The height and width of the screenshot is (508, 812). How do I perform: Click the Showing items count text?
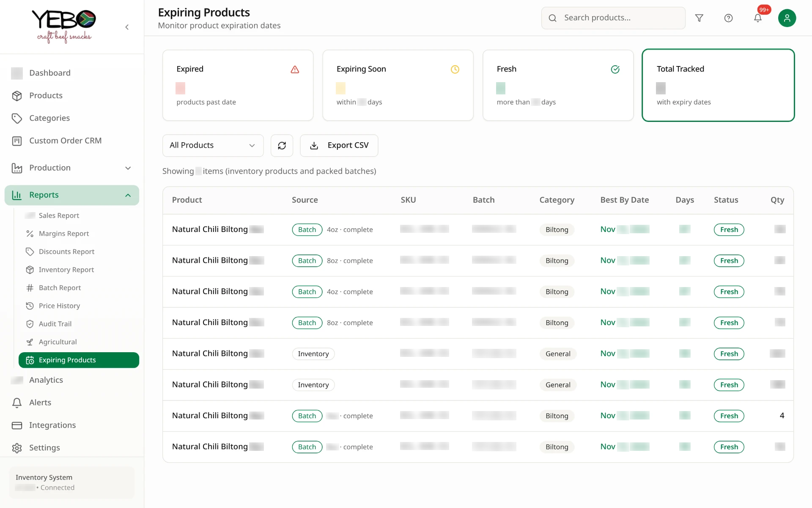pos(269,171)
